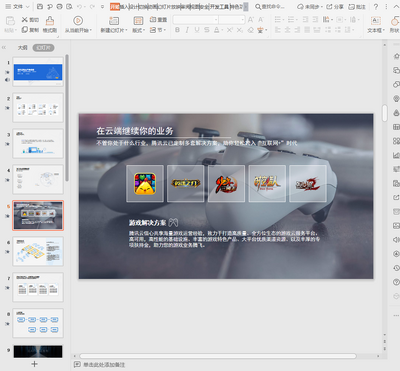
Task: Select slide 6 thumbnail
Action: click(x=38, y=251)
